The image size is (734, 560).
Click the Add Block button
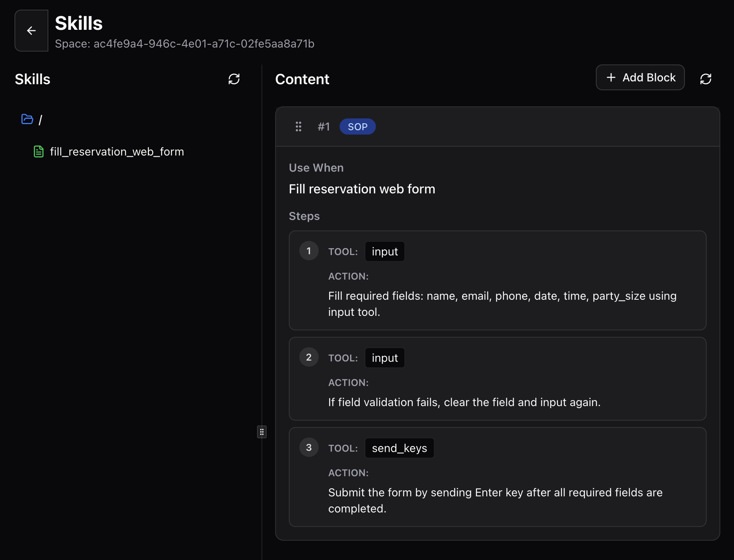pos(640,77)
